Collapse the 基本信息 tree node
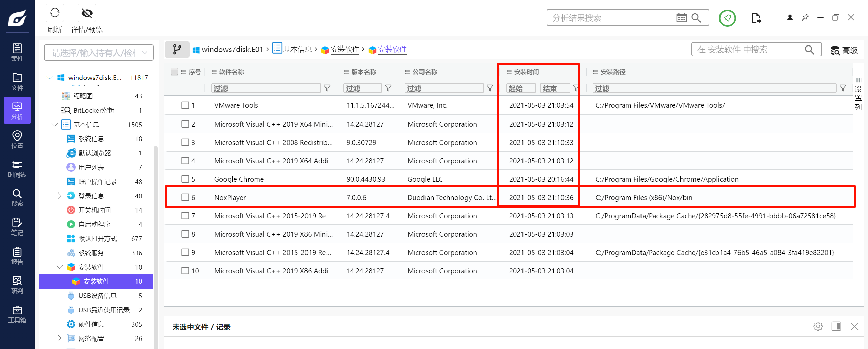868x349 pixels. click(x=55, y=125)
